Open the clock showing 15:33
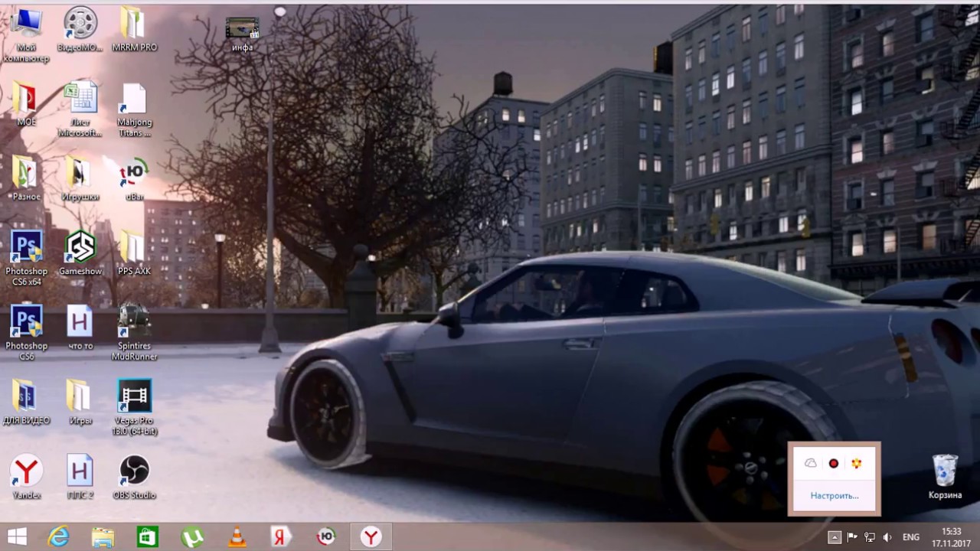Image resolution: width=980 pixels, height=551 pixels. 951,537
